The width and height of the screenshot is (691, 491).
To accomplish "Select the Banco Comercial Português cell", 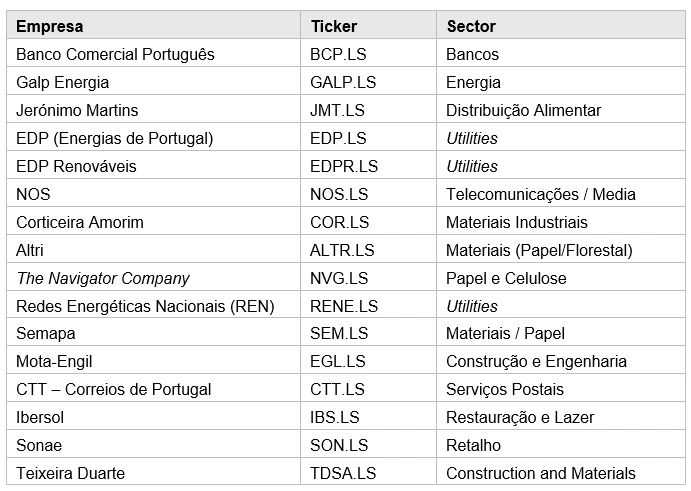I will (x=153, y=54).
